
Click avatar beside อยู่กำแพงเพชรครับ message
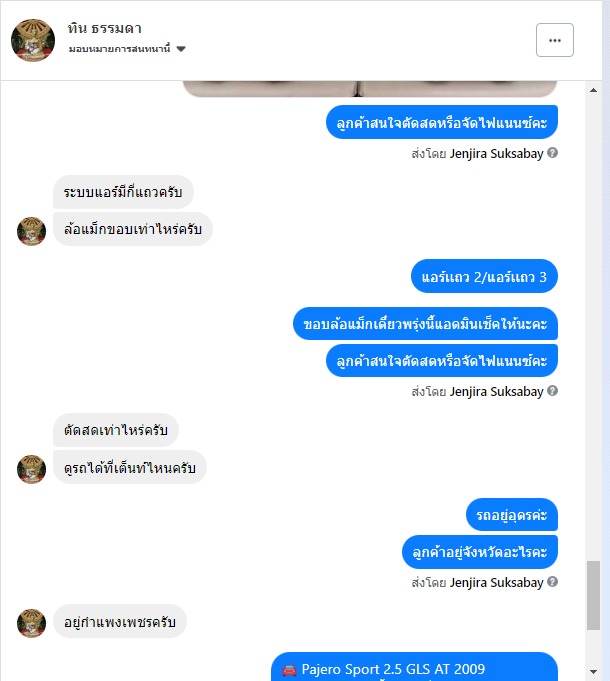(31, 623)
